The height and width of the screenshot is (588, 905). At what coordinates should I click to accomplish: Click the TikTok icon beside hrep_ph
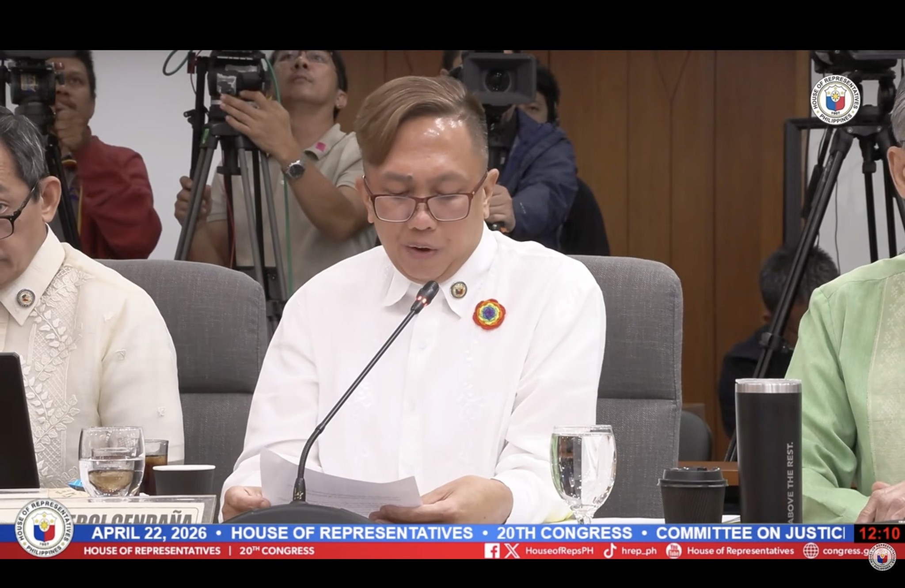(609, 551)
